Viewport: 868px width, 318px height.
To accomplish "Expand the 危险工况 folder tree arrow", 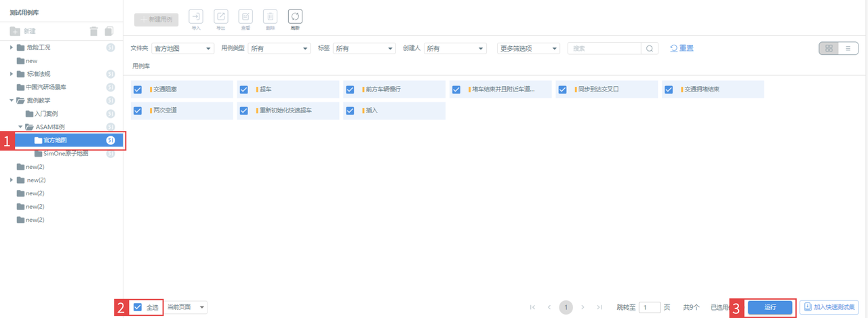I will coord(12,47).
